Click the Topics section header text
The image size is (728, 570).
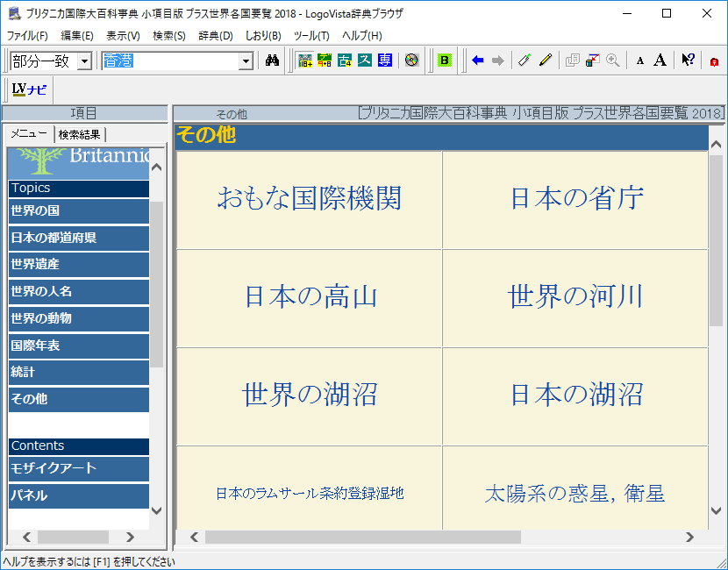31,188
